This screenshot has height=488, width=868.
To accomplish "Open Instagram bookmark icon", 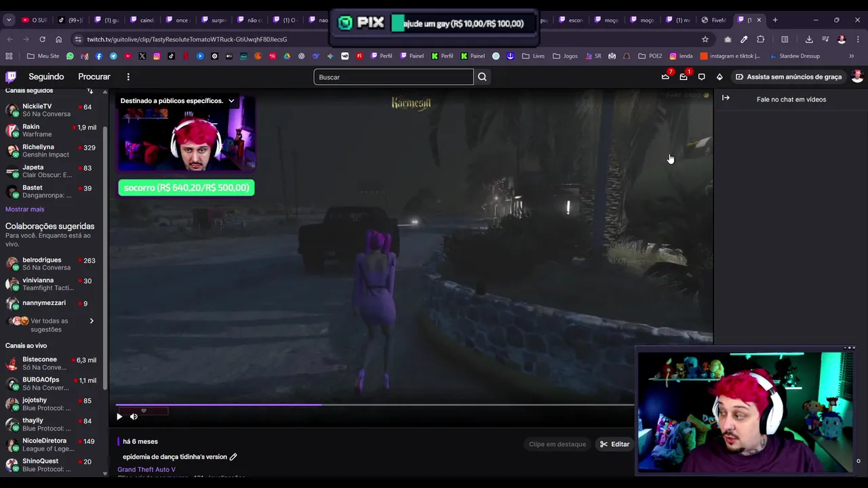I will tap(157, 56).
